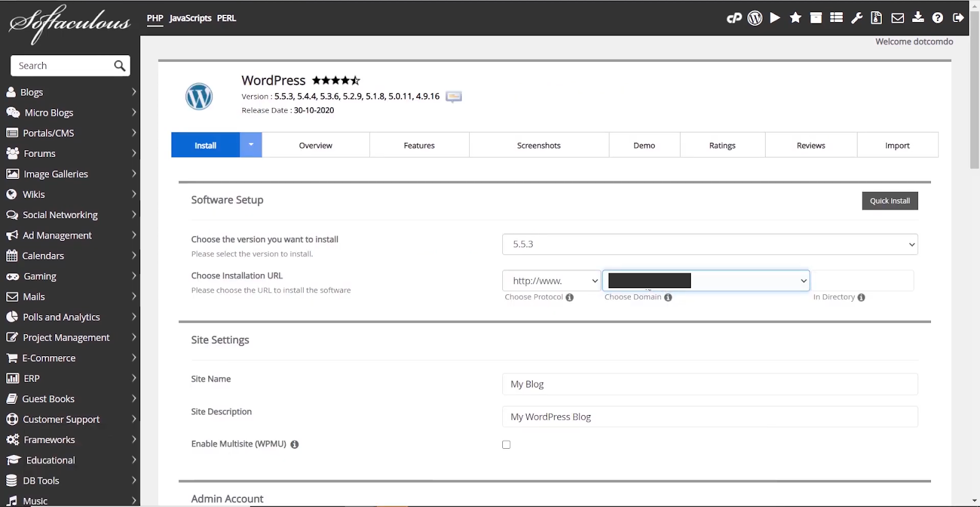Open the Guest Books category
The width and height of the screenshot is (980, 507).
coord(48,399)
